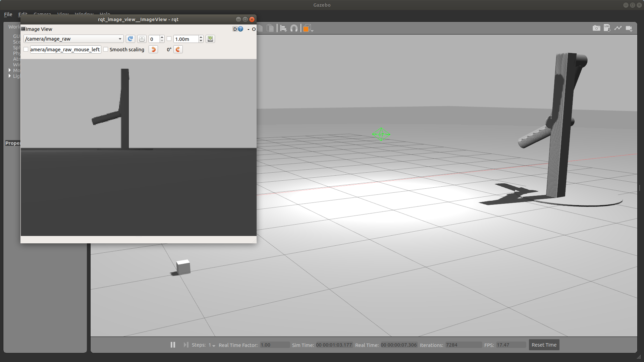This screenshot has width=644, height=362.
Task: Enable Smooth scaling in Image View
Action: pos(106,49)
